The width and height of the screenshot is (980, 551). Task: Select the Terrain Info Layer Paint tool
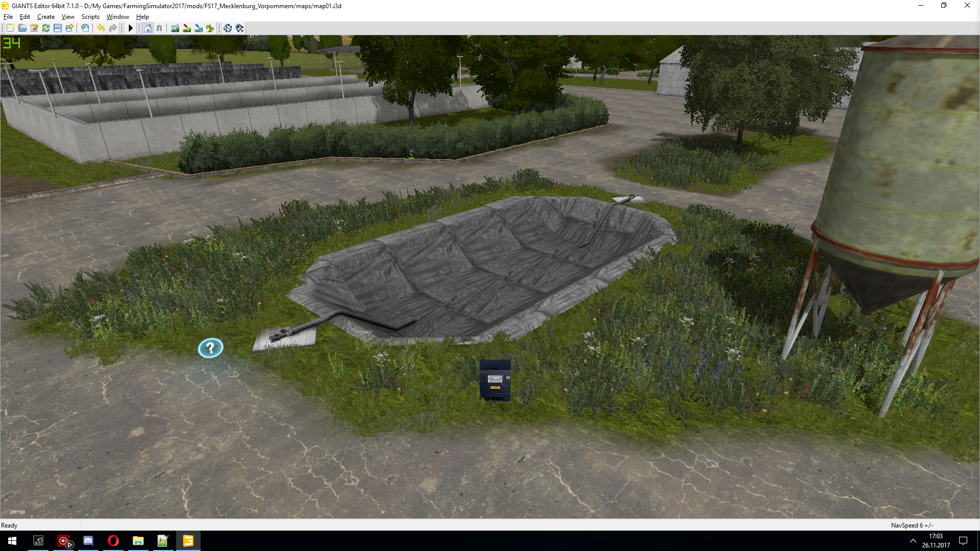[199, 28]
